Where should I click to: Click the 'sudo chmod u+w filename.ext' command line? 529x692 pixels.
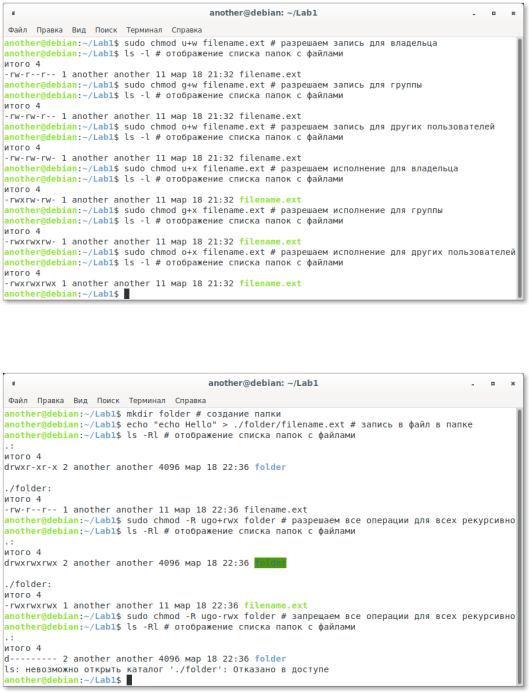[221, 43]
